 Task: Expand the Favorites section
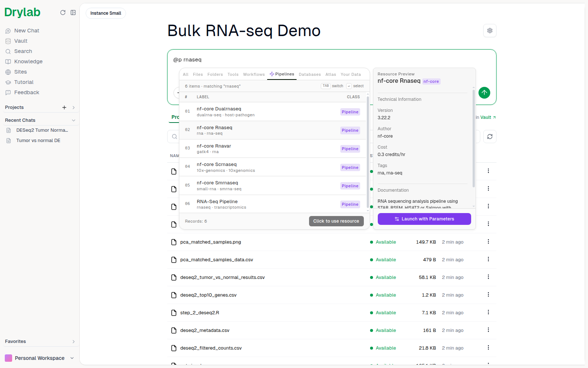pyautogui.click(x=73, y=342)
